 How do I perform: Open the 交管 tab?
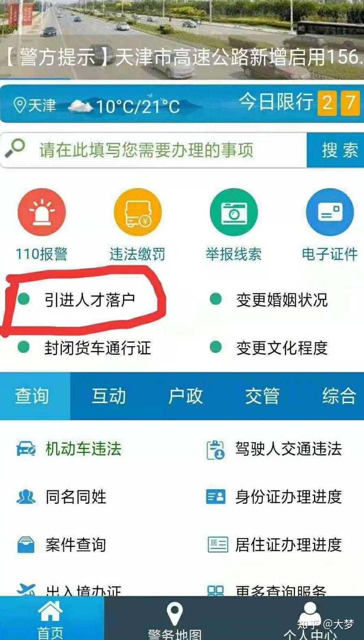pyautogui.click(x=262, y=396)
